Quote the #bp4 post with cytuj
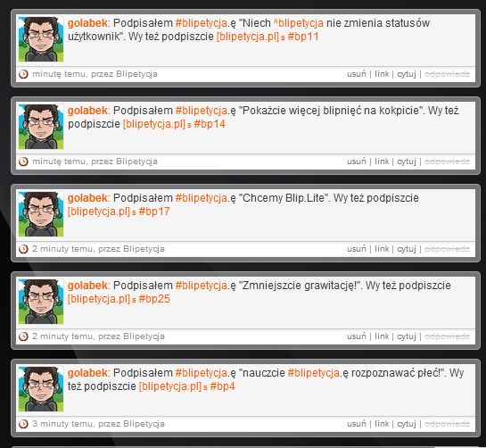 point(407,424)
